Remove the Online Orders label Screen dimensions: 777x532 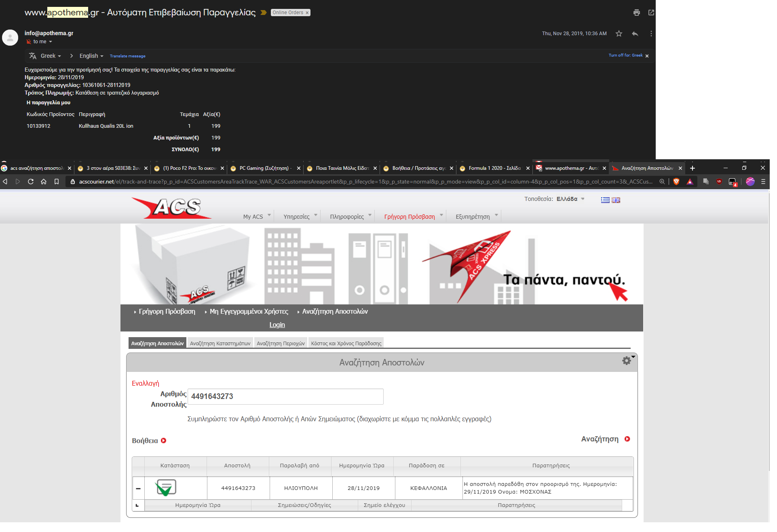[x=307, y=13]
